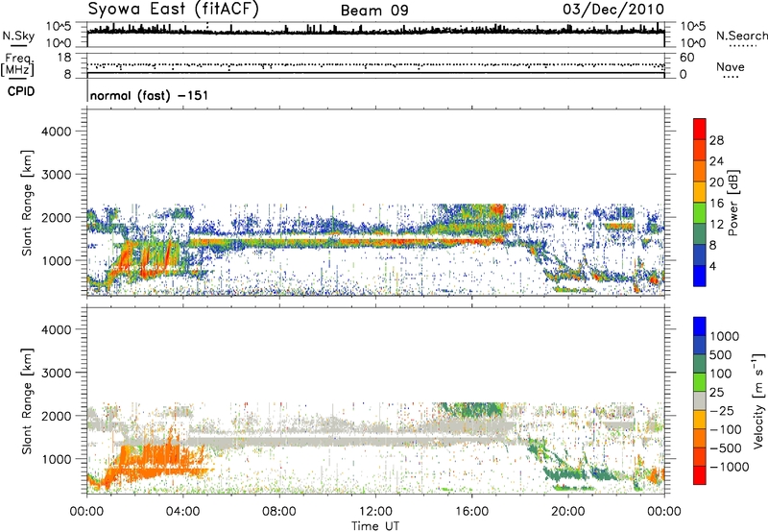Image resolution: width=768 pixels, height=532 pixels.
Task: Select the "16:00" time axis label
Action: point(471,512)
